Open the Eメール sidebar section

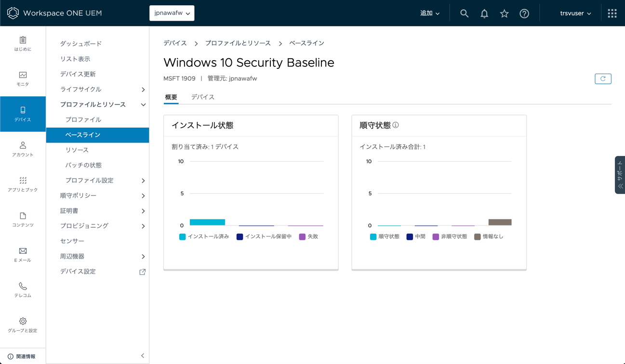coord(23,255)
